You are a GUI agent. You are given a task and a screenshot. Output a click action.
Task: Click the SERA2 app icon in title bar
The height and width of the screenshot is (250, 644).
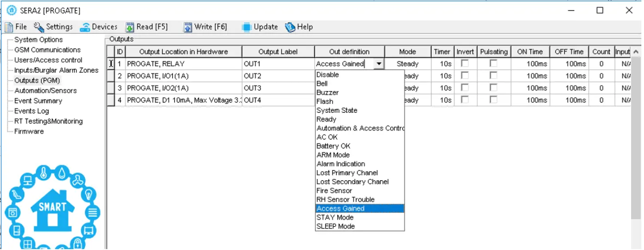[12, 10]
